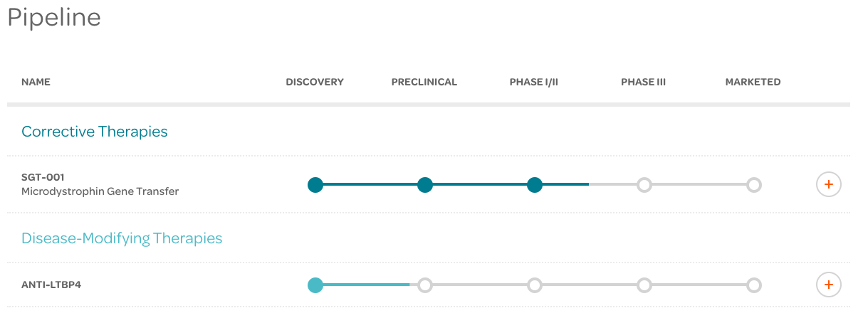Expand SGT-001 details with plus icon
This screenshot has height=318, width=868.
pos(828,185)
